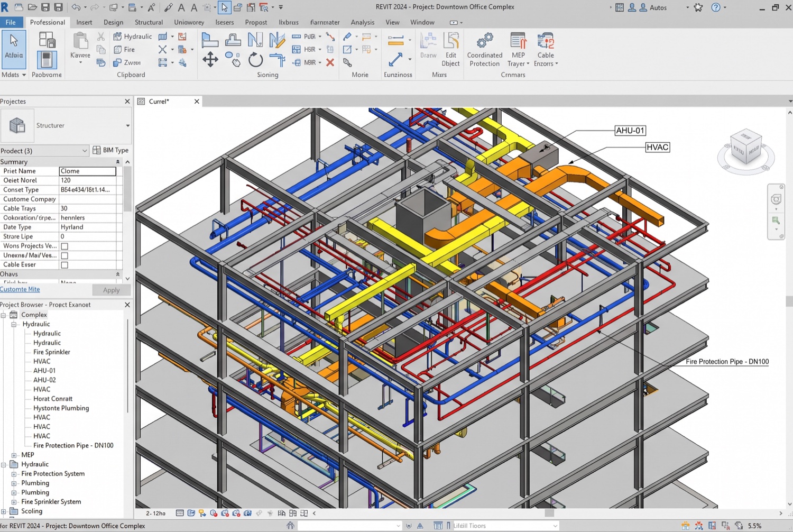Click the horizontal view scrollbar thumb
793x532 pixels.
click(x=549, y=513)
